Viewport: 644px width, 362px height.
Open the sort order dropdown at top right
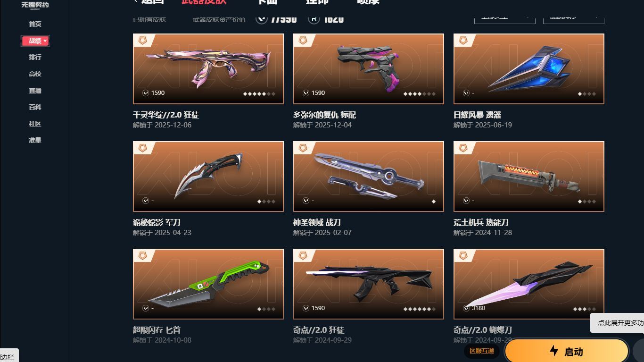[x=573, y=17]
